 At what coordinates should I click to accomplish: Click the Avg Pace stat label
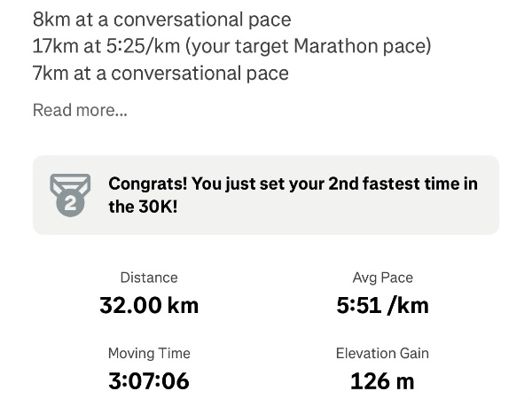tap(382, 278)
